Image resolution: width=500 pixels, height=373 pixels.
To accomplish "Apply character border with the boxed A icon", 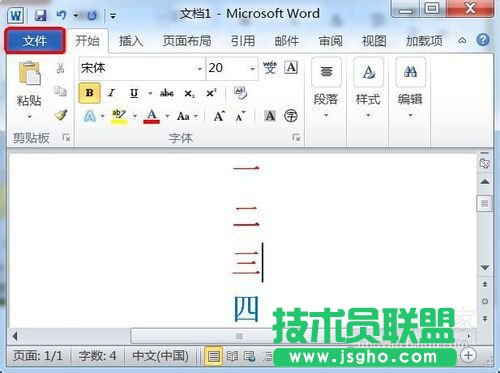I will (291, 68).
